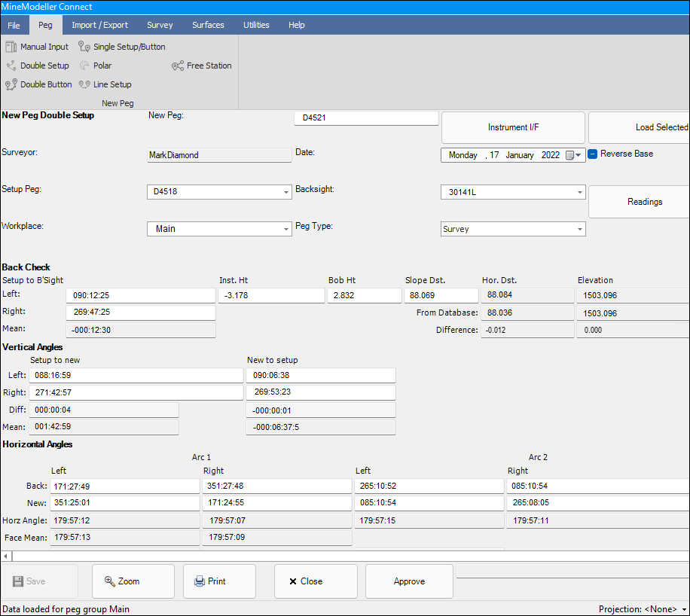Viewport: 690px width, 616px height.
Task: Open the Import / Export tab
Action: pyautogui.click(x=99, y=25)
